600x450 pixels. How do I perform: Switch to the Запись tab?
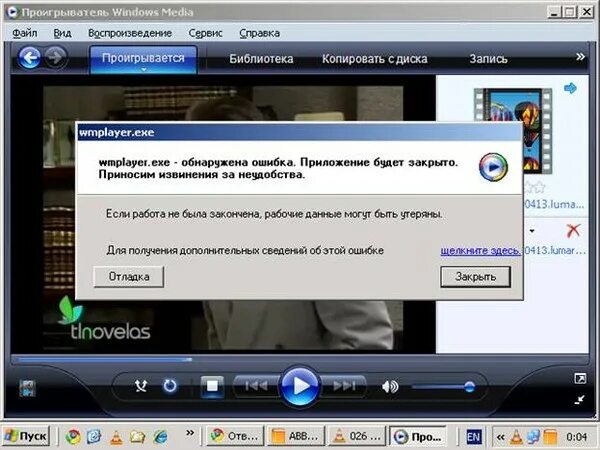pos(489,59)
